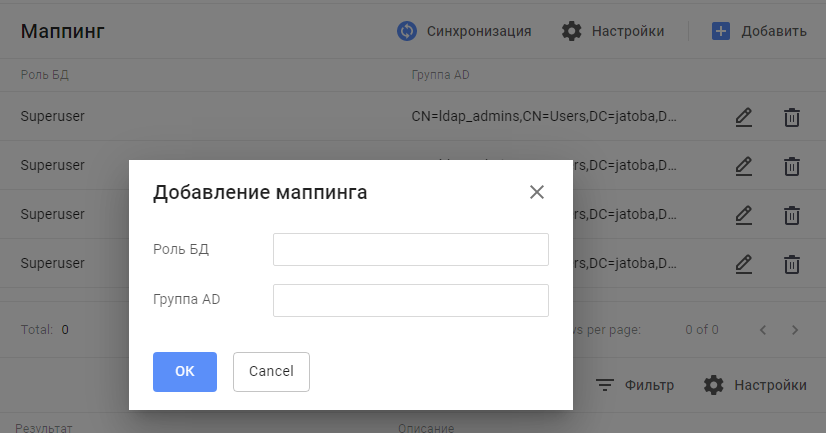The image size is (826, 433).
Task: Delete the fourth Superuser mapping row
Action: [791, 264]
